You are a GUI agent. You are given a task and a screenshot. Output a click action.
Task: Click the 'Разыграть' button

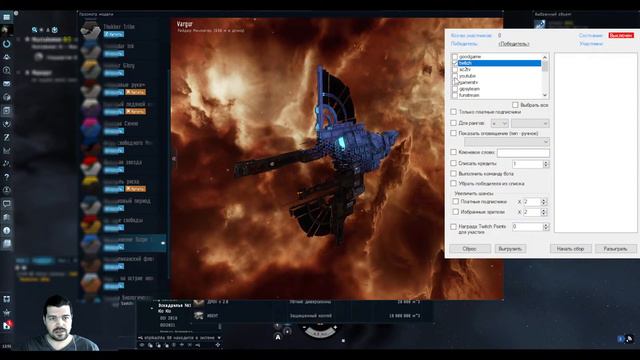pos(615,249)
